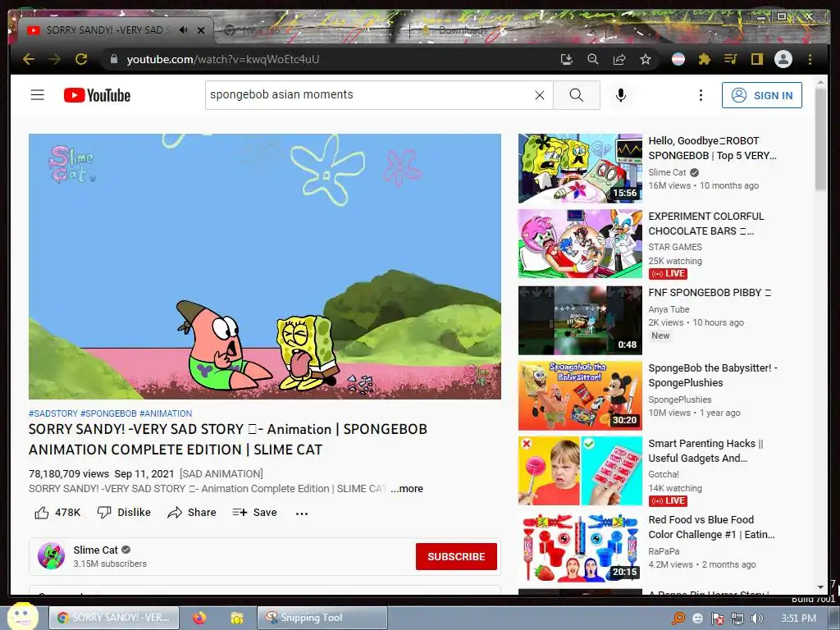The image size is (840, 630).
Task: Go to YouTube home via logo
Action: [97, 95]
